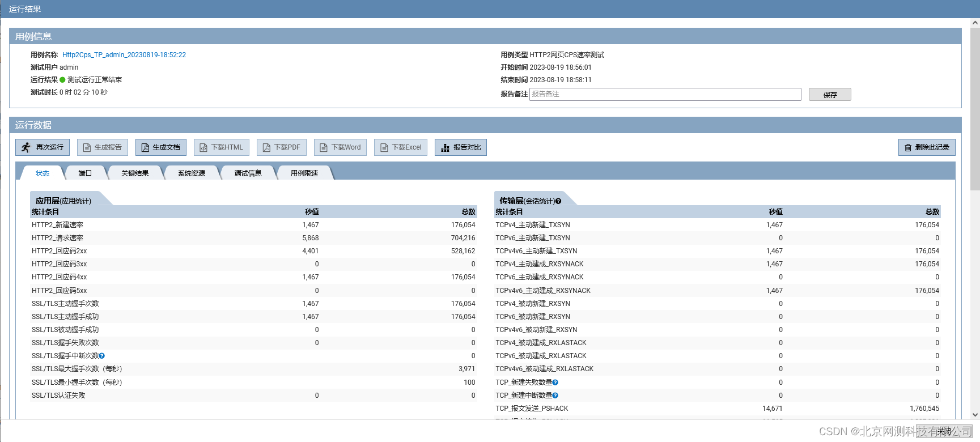Click the vertical scrollbar thumb
The image size is (980, 442).
[975, 109]
